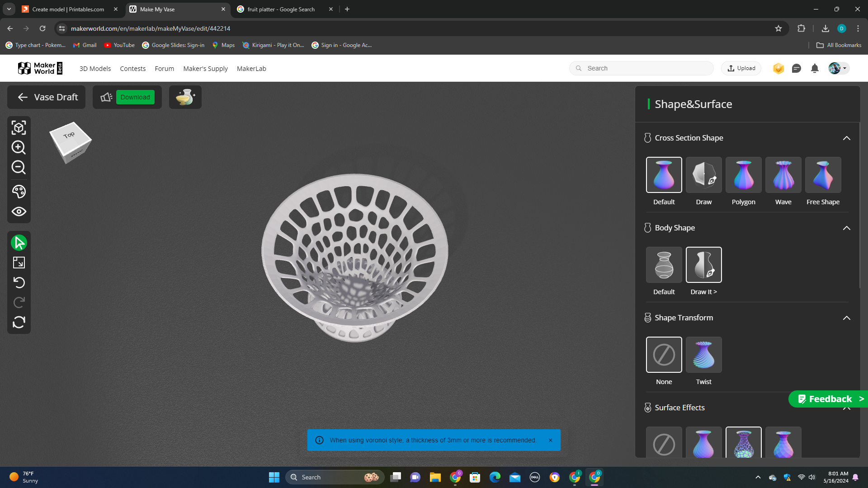
Task: Select Draw It body shape
Action: (x=703, y=265)
